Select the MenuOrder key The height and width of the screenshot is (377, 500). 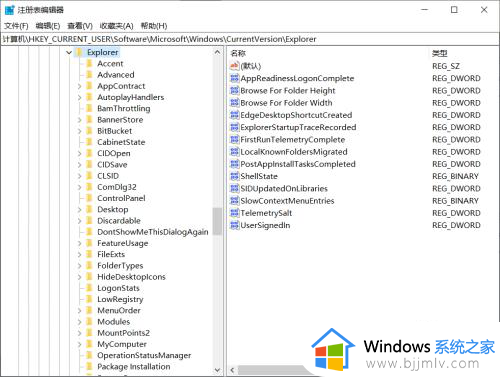(x=119, y=310)
